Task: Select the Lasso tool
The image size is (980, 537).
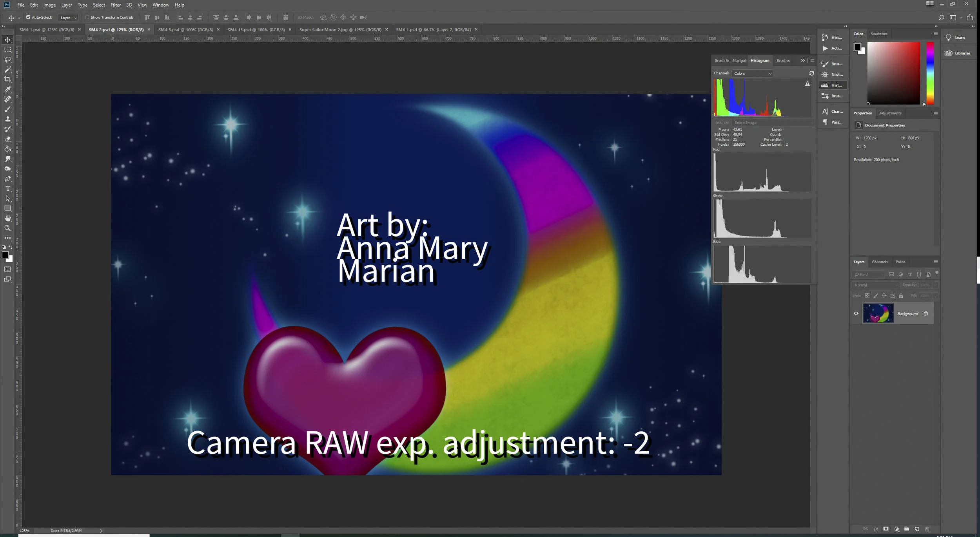Action: (7, 60)
